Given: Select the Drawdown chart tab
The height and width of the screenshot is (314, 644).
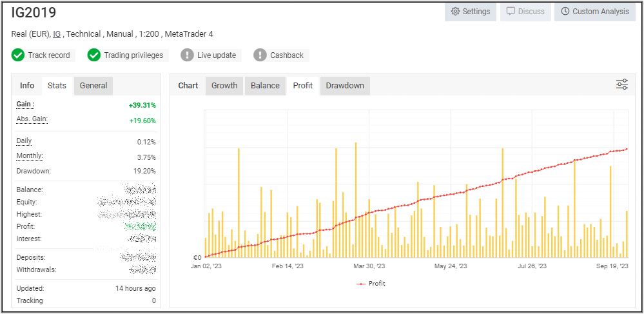Looking at the screenshot, I should click(x=345, y=86).
